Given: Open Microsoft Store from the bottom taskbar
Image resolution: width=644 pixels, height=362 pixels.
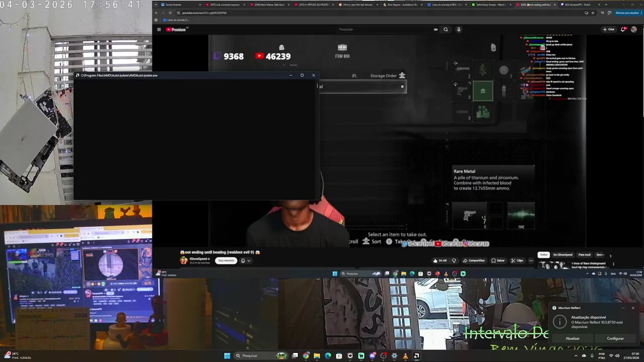Looking at the screenshot, I should point(339,356).
